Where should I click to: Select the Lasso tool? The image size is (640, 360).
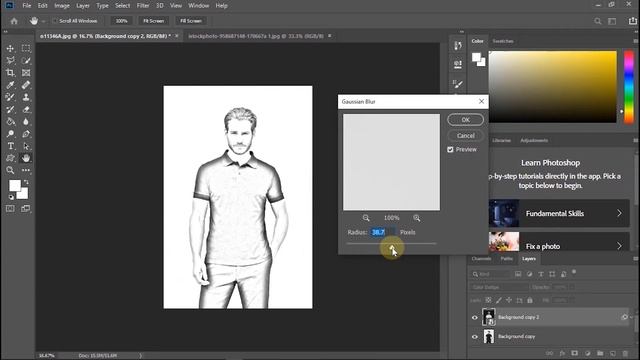point(10,60)
